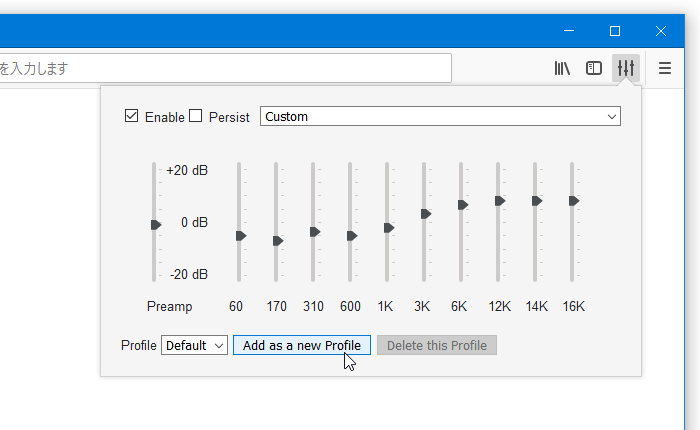Click the Preamp slider handle
This screenshot has width=700, height=430.
coord(156,225)
